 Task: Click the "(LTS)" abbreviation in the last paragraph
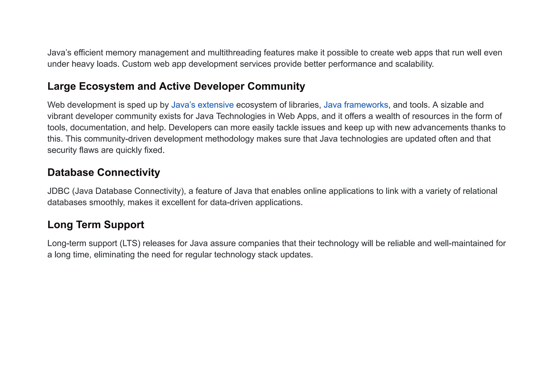click(x=130, y=243)
